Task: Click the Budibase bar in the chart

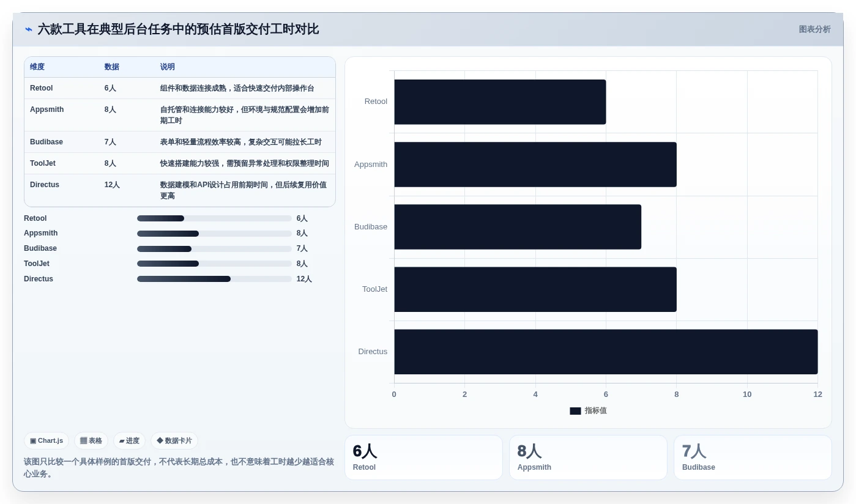Action: tap(518, 227)
